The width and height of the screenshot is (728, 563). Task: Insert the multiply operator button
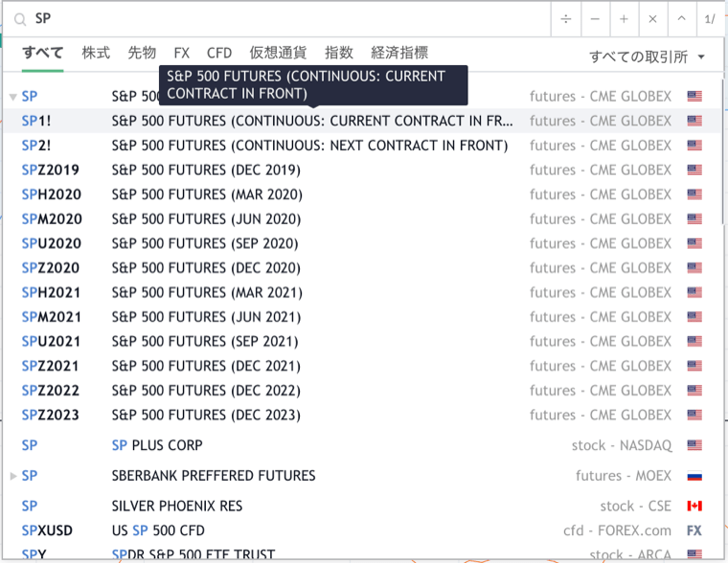pyautogui.click(x=652, y=19)
